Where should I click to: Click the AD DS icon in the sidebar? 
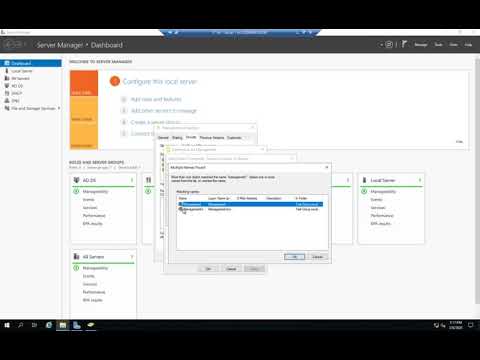click(x=7, y=86)
